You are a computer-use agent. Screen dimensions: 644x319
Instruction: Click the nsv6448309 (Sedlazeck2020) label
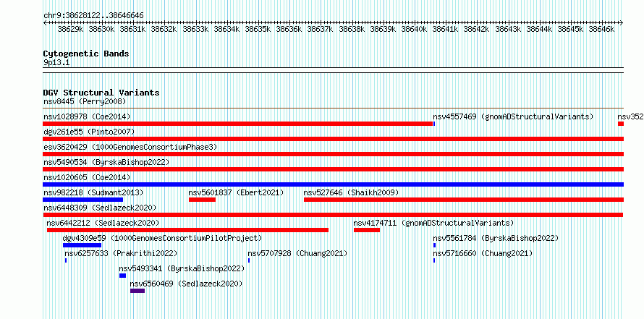coord(100,208)
